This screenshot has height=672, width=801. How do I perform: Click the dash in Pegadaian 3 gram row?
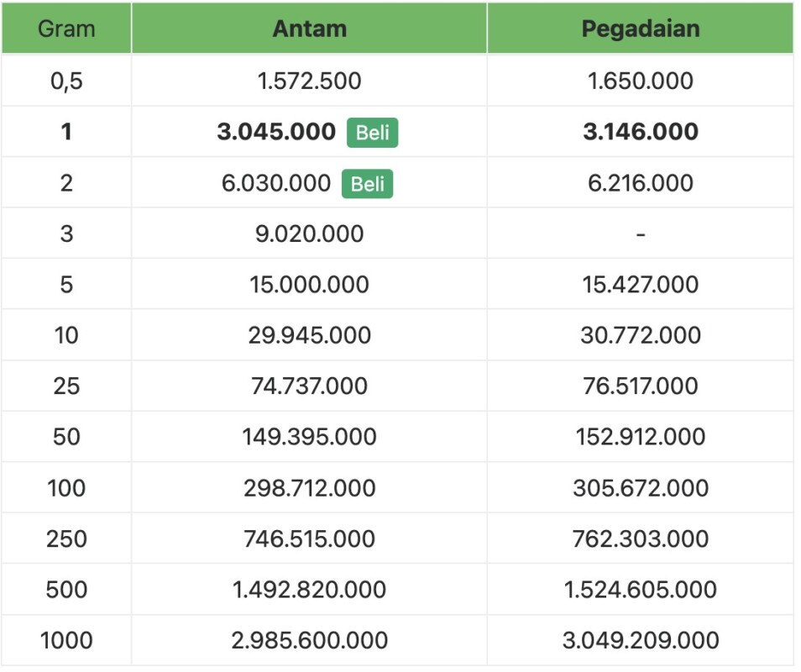click(640, 234)
